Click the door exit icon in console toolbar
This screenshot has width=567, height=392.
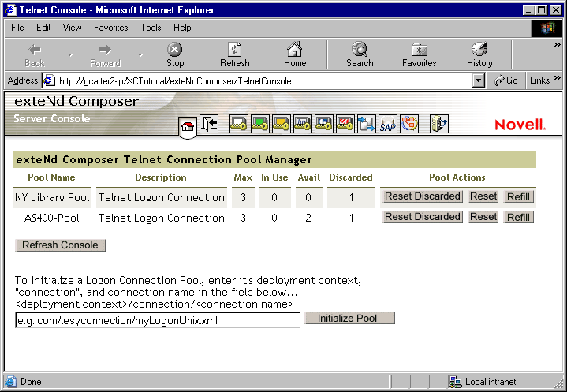(x=208, y=124)
